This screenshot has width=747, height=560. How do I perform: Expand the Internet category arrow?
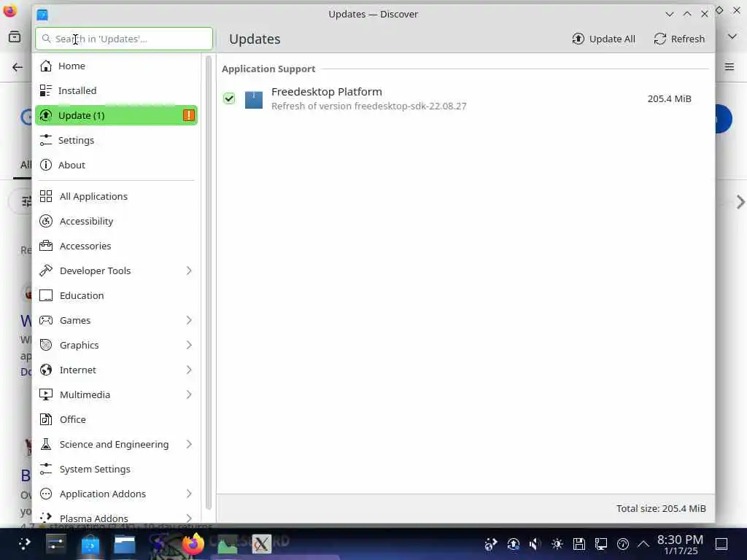pyautogui.click(x=189, y=370)
